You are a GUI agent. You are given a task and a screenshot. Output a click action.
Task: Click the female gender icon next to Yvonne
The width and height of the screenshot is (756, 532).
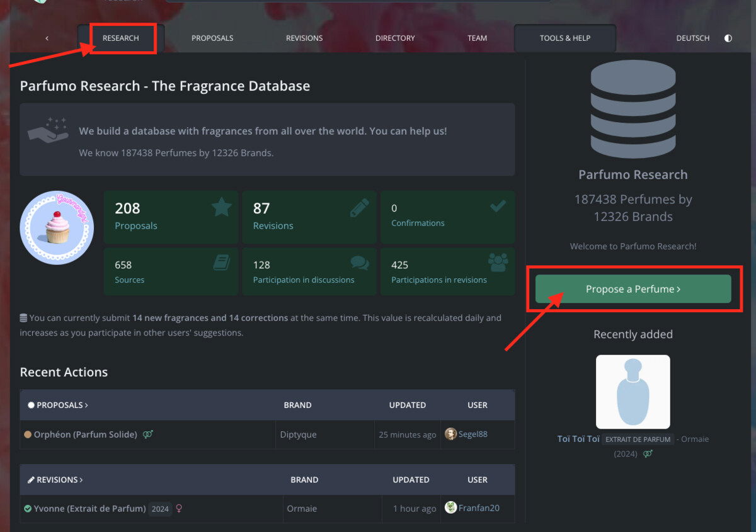(x=179, y=509)
